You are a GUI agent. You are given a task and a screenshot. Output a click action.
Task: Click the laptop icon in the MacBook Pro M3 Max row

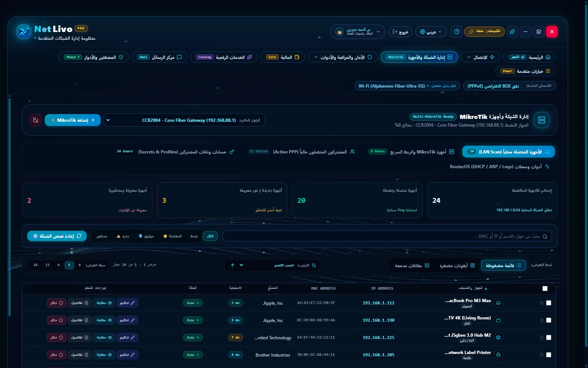pos(498,303)
